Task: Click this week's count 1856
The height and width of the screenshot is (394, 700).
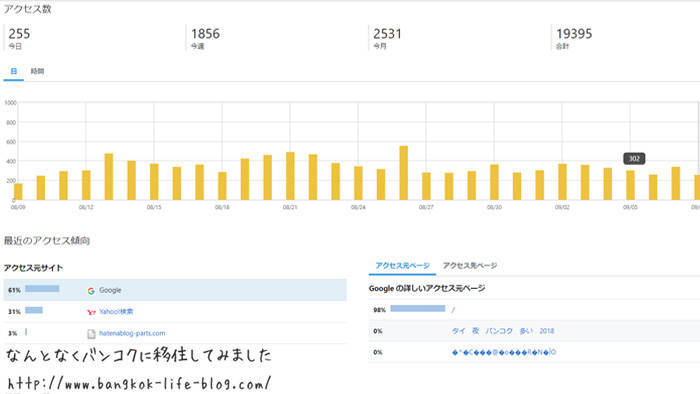Action: click(x=205, y=34)
